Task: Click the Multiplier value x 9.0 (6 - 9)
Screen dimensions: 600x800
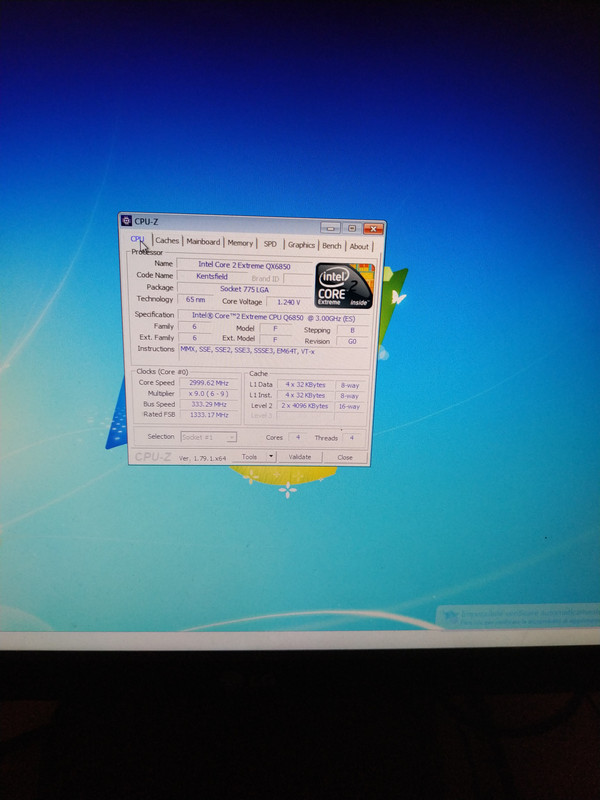Action: click(209, 393)
